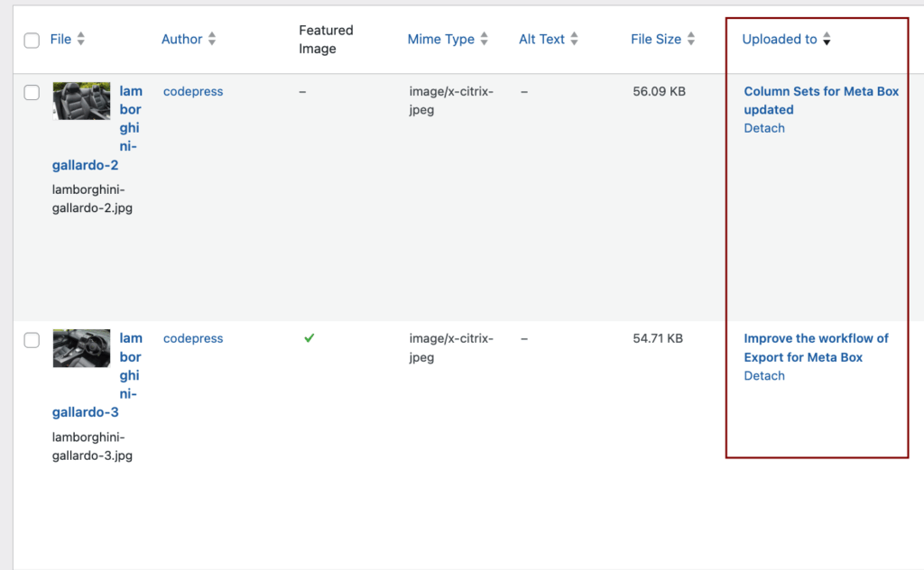Detach lamborghini-gallardo-2 from its post
Image resolution: width=924 pixels, height=570 pixels.
click(763, 127)
